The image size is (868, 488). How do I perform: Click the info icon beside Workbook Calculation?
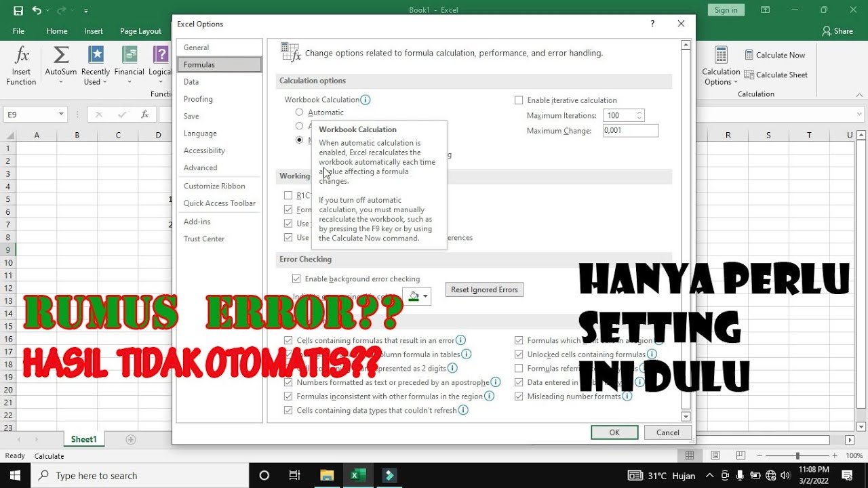coord(366,100)
